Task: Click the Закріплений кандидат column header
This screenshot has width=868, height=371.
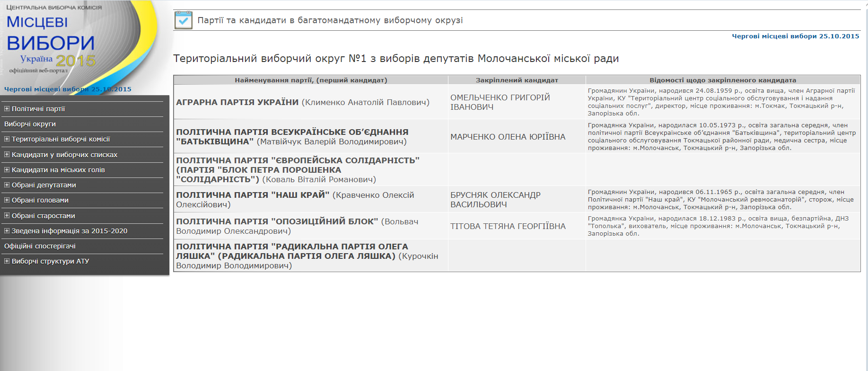Action: [x=517, y=80]
